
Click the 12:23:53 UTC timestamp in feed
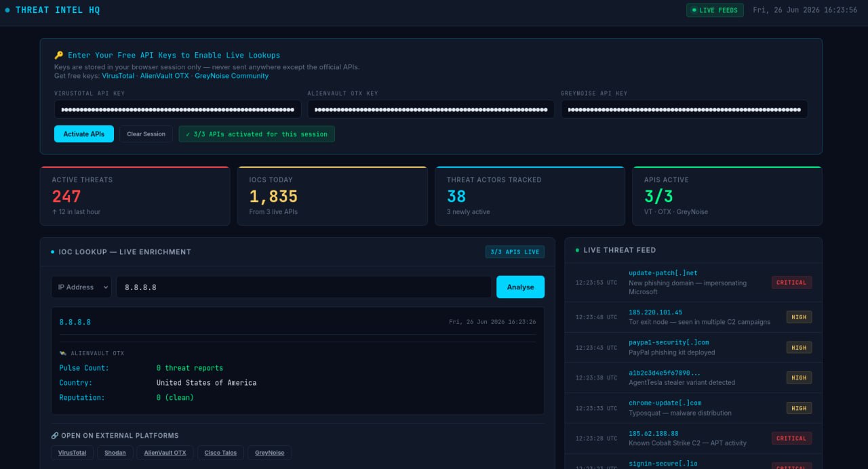tap(597, 283)
